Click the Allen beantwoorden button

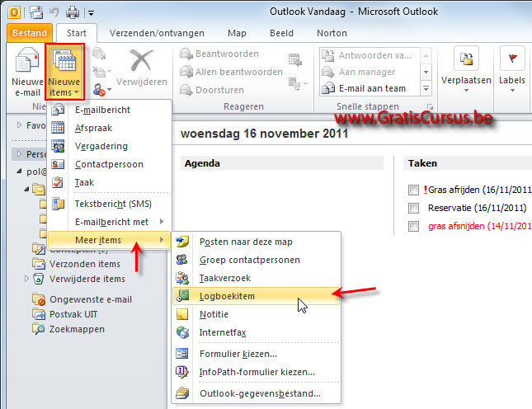pos(232,72)
